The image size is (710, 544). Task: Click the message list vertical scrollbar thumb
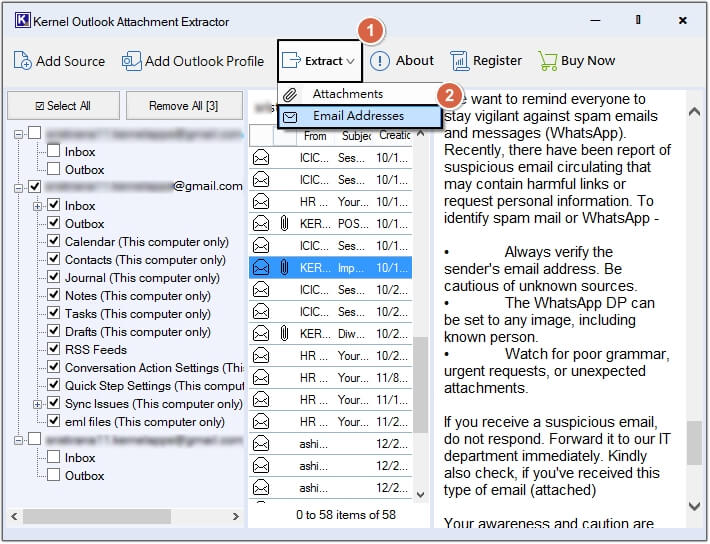(x=421, y=385)
